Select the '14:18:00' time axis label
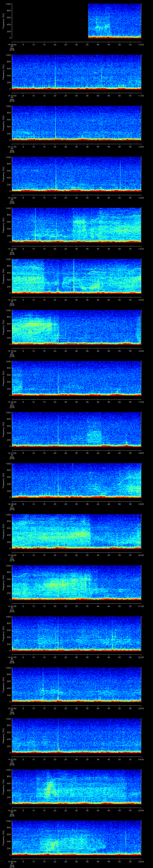The width and height of the screenshot is (153, 868). point(12,504)
